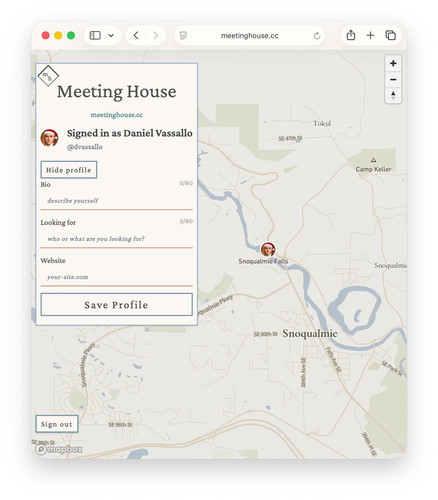Enter full screen with the green button
Image resolution: width=438 pixels, height=500 pixels.
[71, 35]
